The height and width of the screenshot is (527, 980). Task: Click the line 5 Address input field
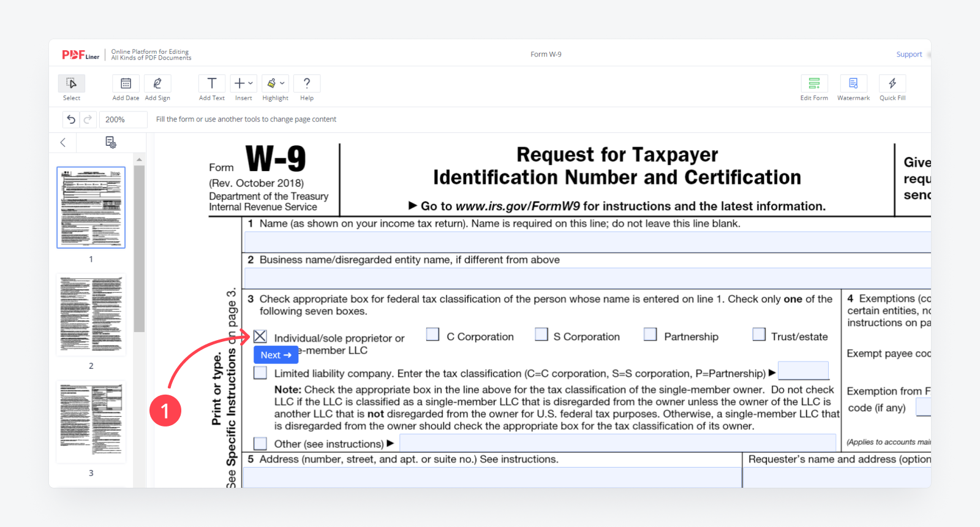click(x=492, y=477)
